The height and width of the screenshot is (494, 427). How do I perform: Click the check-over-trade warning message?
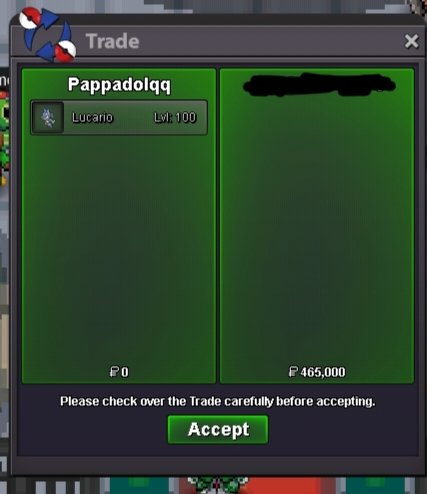tap(218, 401)
